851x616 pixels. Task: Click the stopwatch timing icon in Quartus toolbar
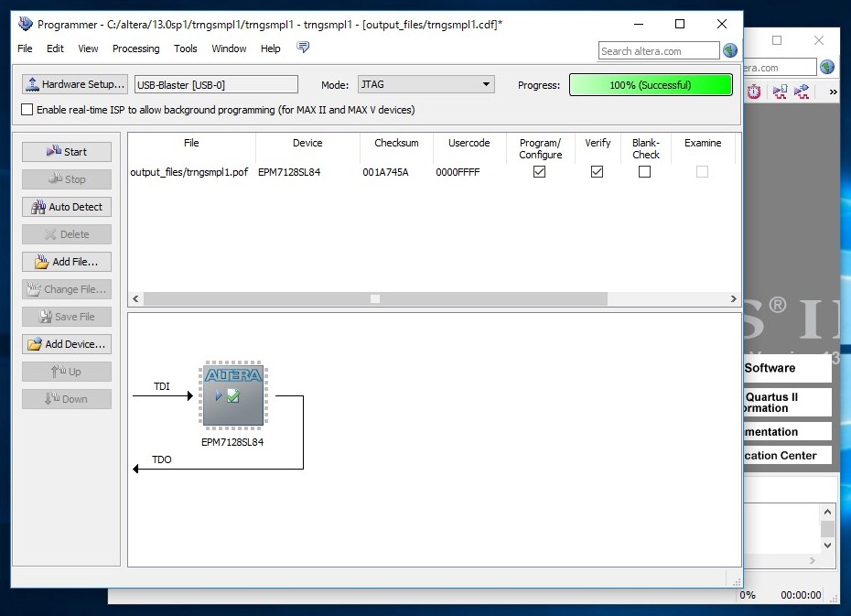754,92
